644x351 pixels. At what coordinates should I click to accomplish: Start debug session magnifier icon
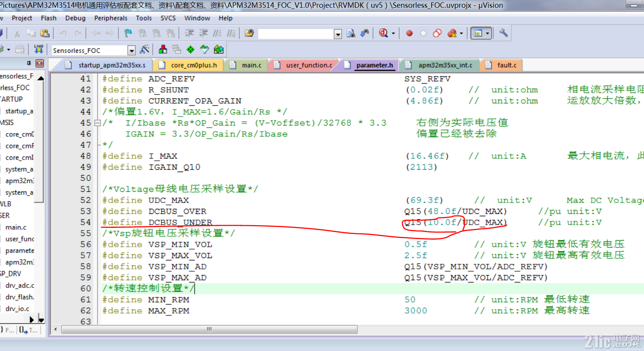pyautogui.click(x=383, y=34)
